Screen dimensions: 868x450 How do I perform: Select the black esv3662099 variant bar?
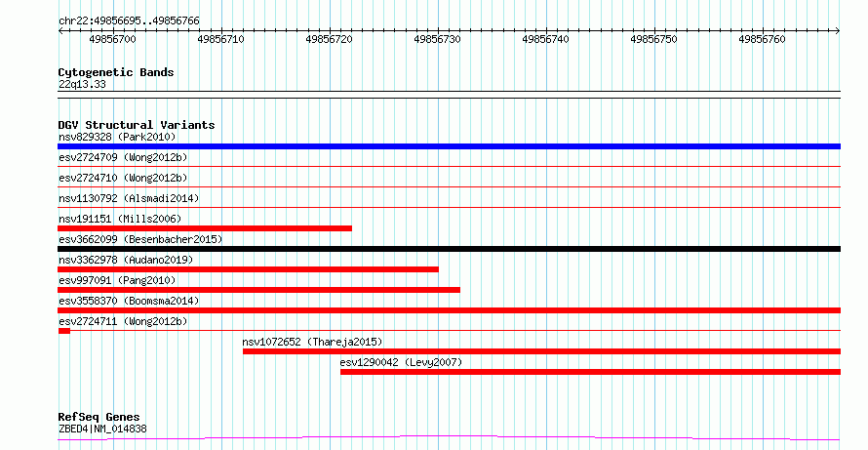449,249
